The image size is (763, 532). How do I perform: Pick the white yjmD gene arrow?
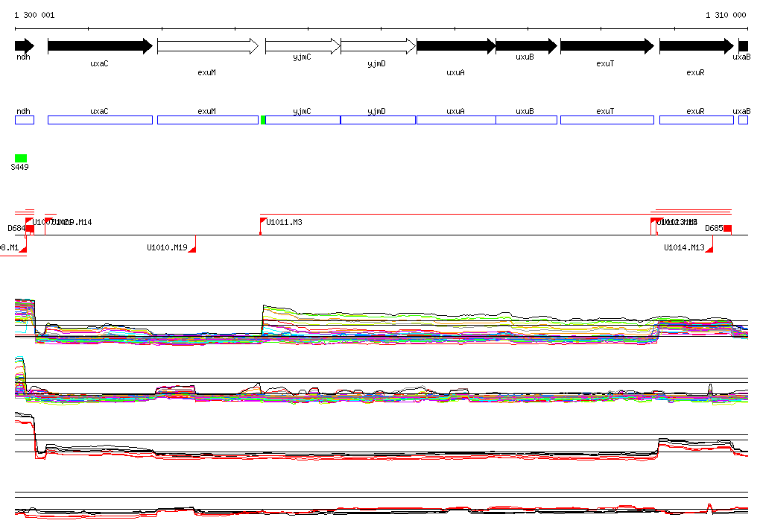[x=378, y=46]
